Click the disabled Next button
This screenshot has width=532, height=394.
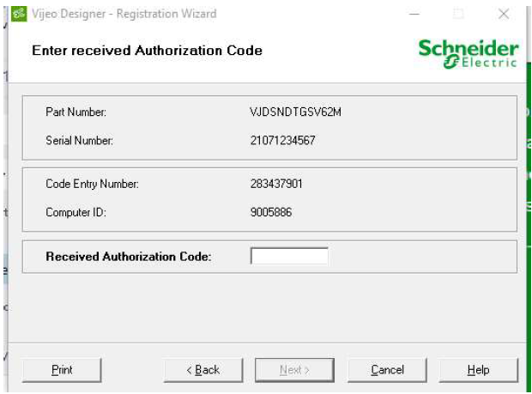coord(294,370)
